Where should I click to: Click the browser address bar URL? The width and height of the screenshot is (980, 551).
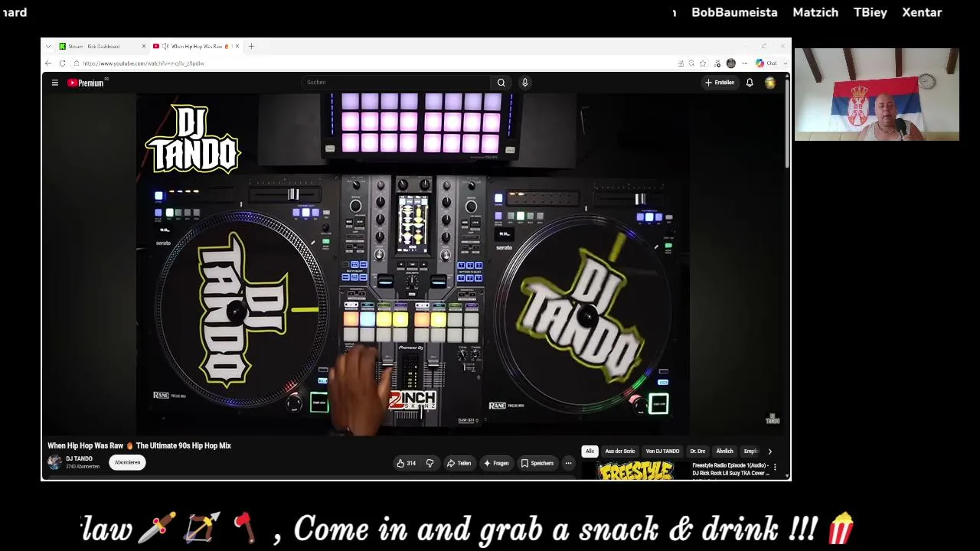pos(144,64)
